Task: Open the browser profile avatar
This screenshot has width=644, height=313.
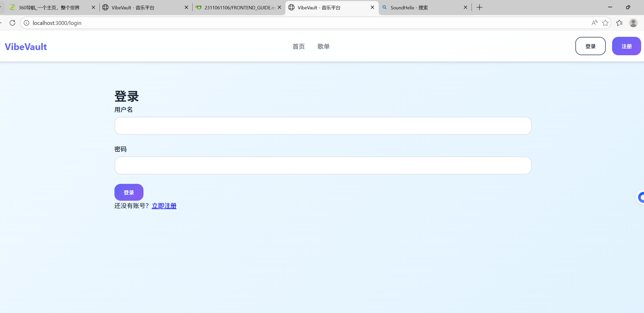Action: 633,23
